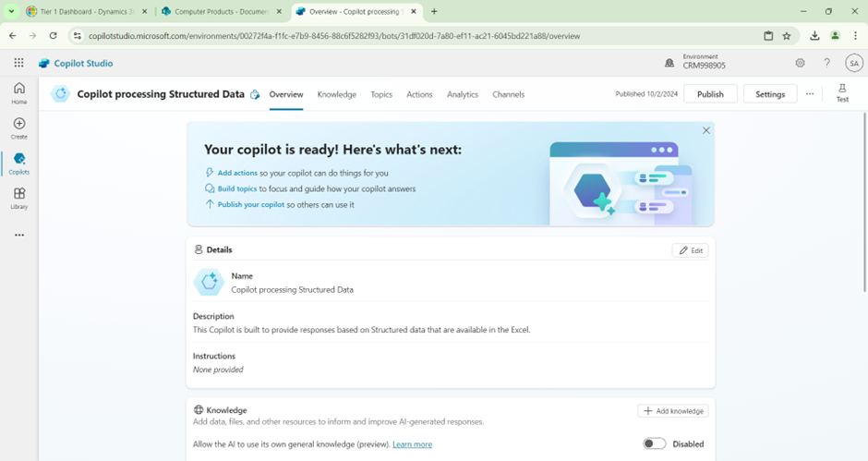Click the edit icon beside copilot title
Screen dimensions: 868x461
pos(255,94)
